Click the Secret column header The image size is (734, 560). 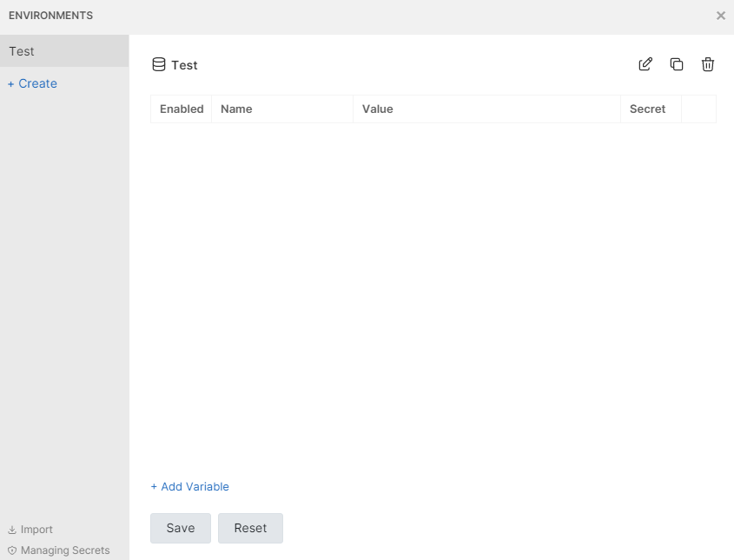pos(648,109)
